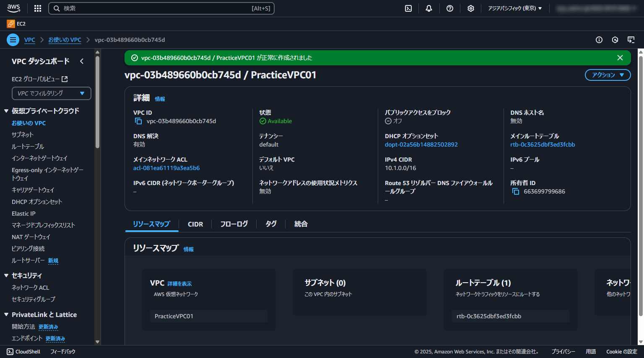
Task: Open Subnets in the sidebar
Action: click(x=22, y=135)
